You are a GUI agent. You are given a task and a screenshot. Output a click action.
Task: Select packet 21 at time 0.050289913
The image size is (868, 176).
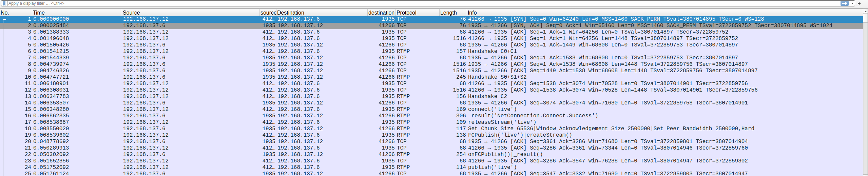(431, 148)
